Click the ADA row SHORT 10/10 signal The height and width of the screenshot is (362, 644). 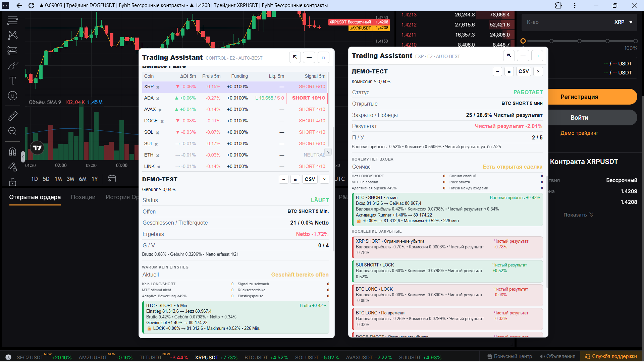[x=308, y=98]
